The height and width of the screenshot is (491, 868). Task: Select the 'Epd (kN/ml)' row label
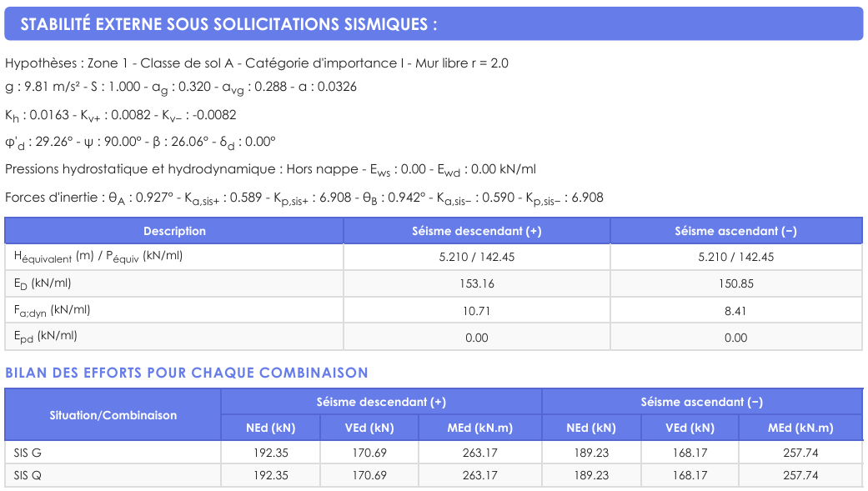(x=45, y=337)
